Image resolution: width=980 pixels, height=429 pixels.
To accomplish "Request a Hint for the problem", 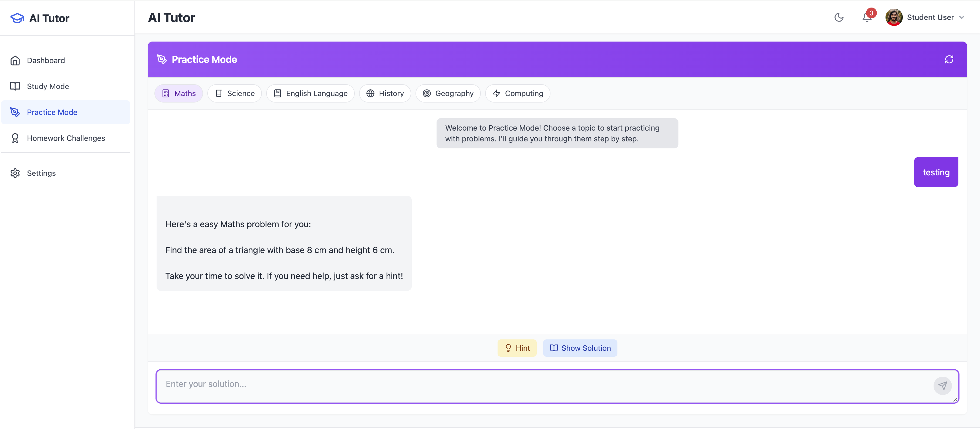I will tap(517, 348).
